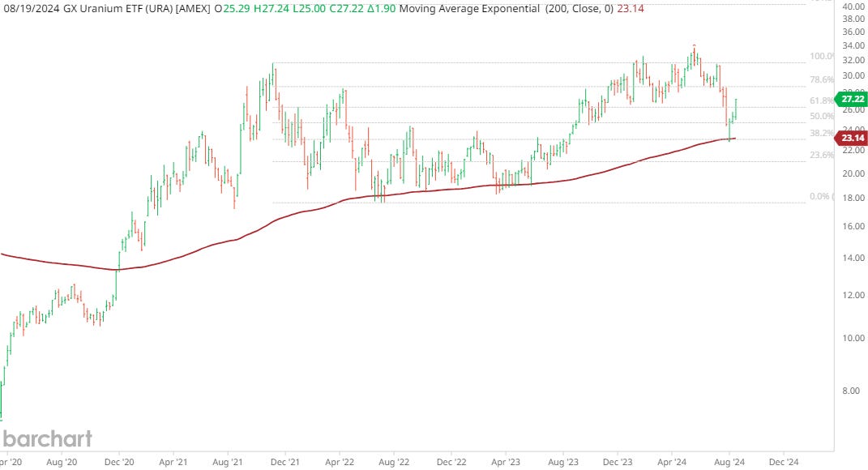Open the Moving Average Exponential indicator label

click(x=469, y=9)
